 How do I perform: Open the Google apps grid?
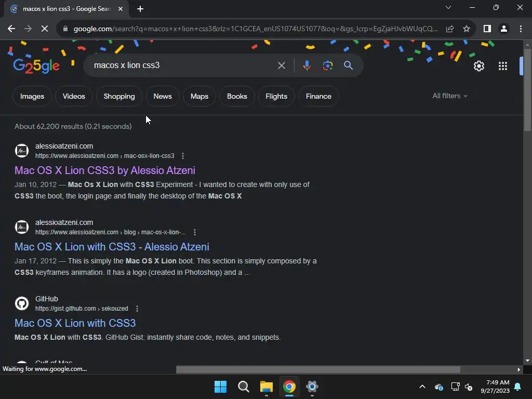503,66
